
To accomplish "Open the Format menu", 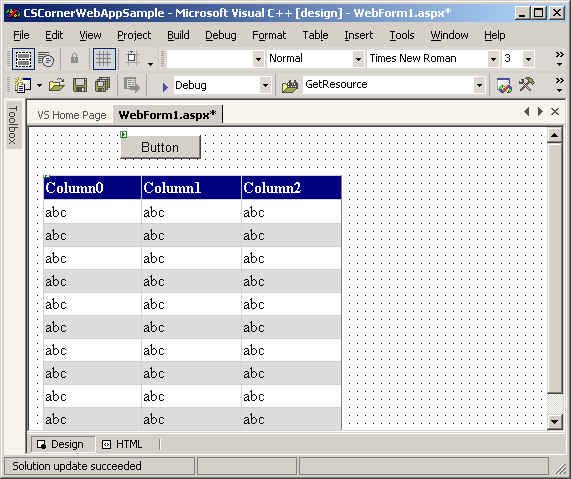I will [x=269, y=35].
